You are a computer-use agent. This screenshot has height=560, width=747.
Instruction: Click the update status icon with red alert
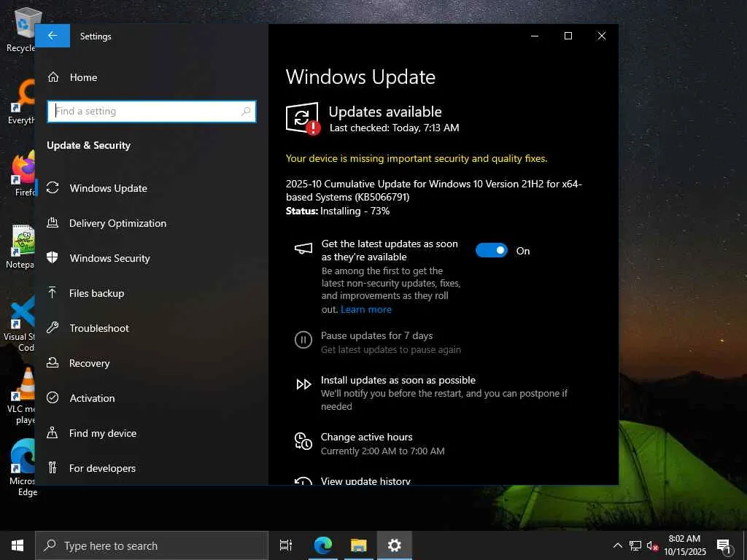click(303, 118)
